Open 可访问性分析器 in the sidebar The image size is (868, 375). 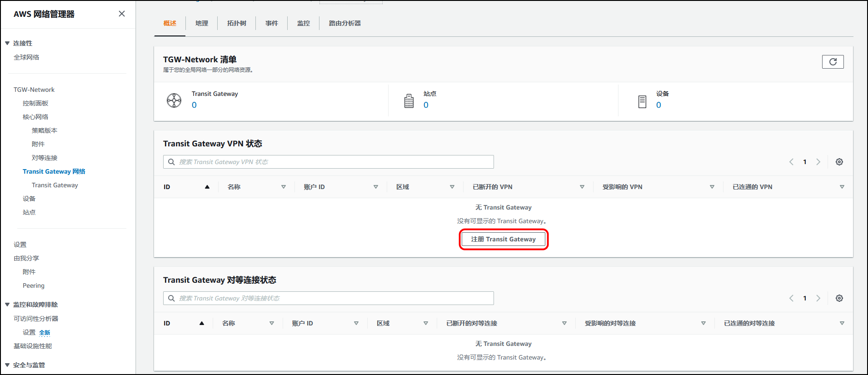click(36, 319)
